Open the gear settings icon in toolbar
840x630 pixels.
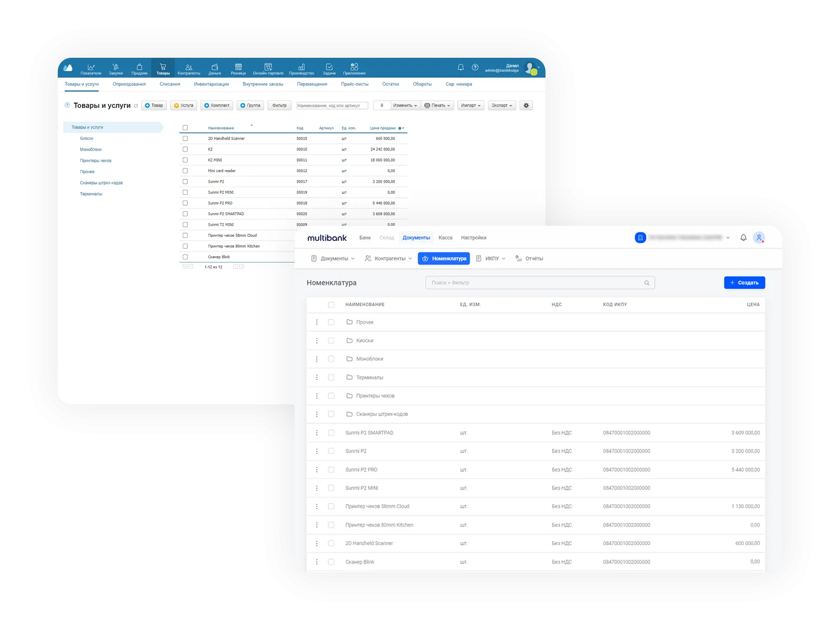click(x=526, y=106)
